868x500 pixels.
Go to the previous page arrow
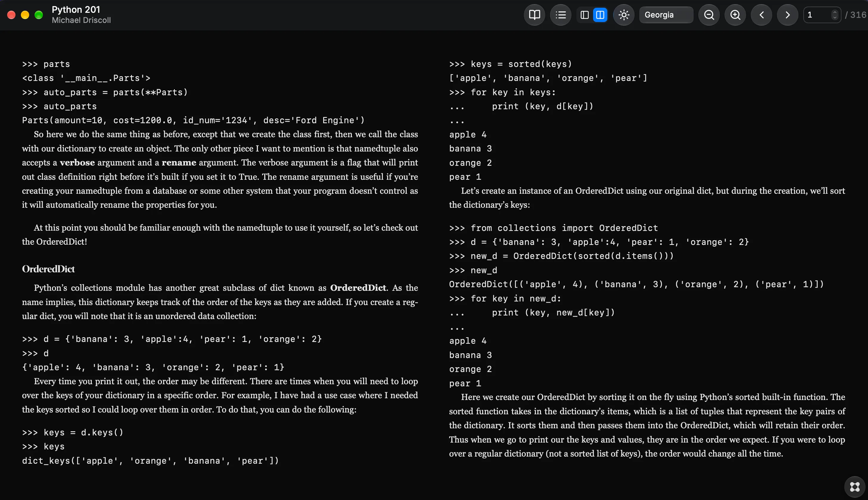click(x=761, y=15)
